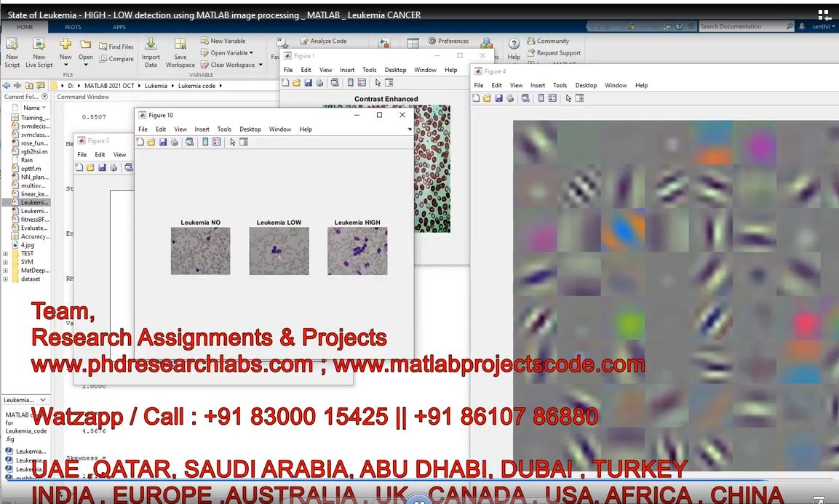Open the Clear Workspace dropdown arrow
The image size is (839, 504).
click(x=261, y=65)
